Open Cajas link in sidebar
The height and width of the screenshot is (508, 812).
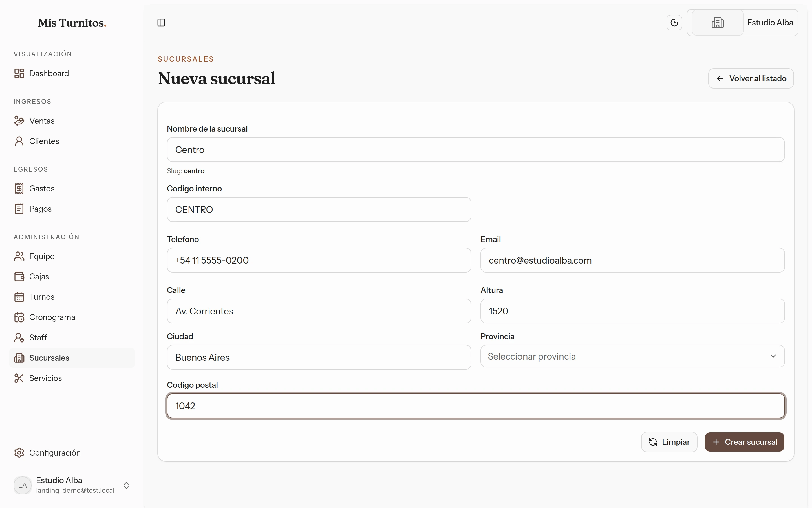pos(72,277)
